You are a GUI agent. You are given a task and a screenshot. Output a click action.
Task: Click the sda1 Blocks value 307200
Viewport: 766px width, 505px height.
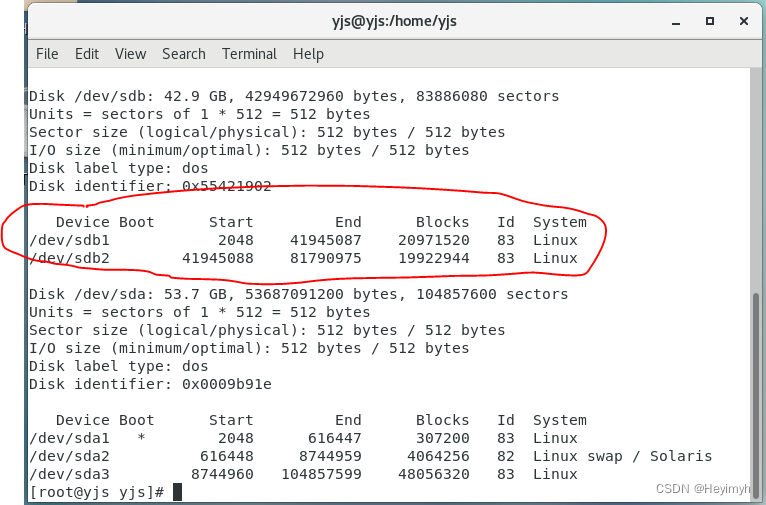point(443,438)
